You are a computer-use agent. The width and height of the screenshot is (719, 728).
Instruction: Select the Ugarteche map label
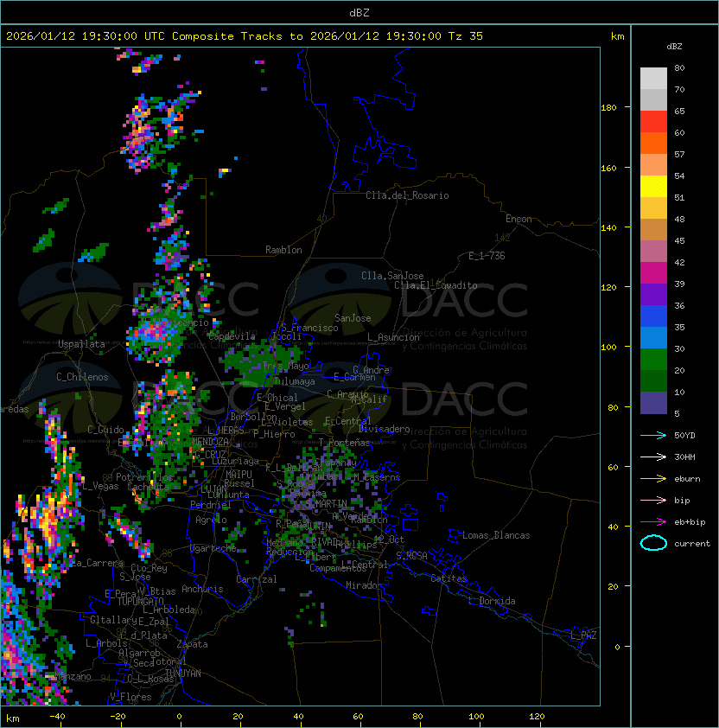tap(213, 548)
